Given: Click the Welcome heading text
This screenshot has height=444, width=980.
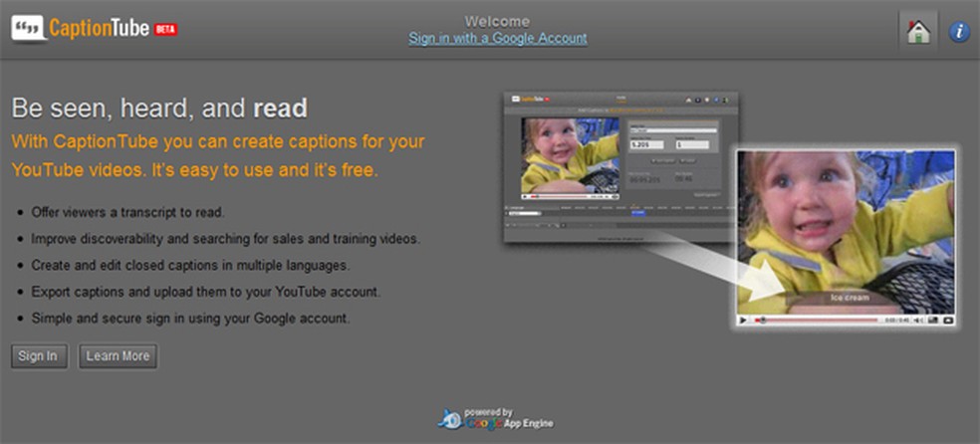Looking at the screenshot, I should coord(498,22).
